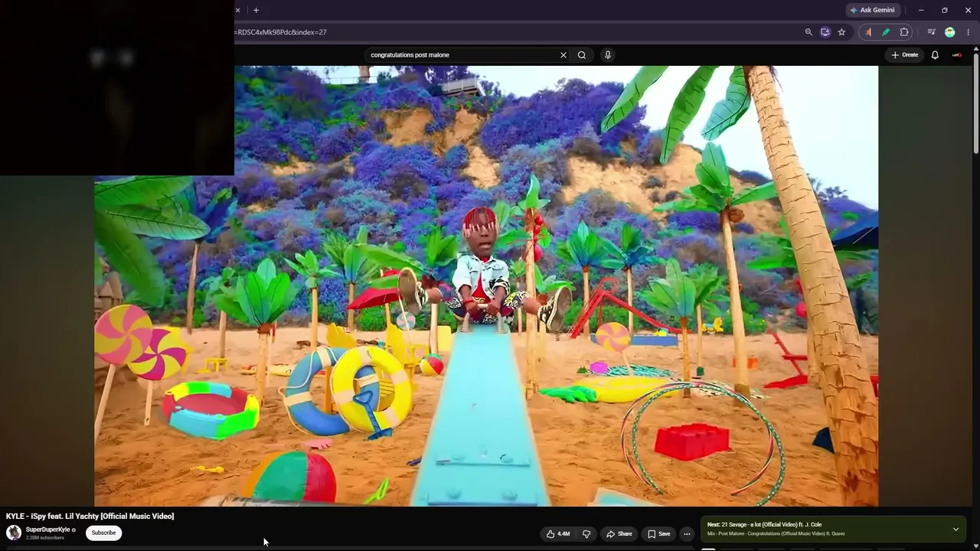Open YouTube notifications bell
Viewport: 980px width, 551px height.
point(935,55)
